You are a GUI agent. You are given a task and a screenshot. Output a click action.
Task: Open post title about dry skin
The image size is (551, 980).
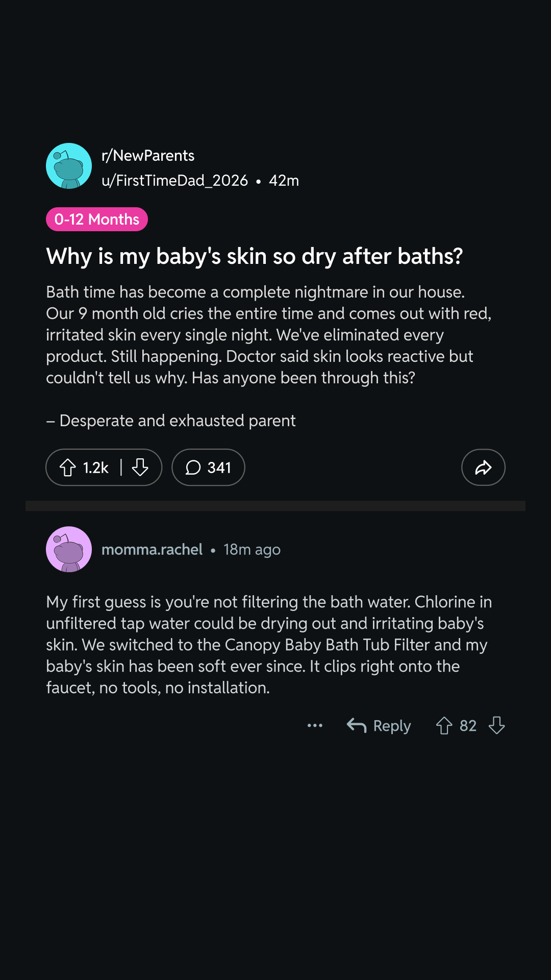(x=255, y=256)
